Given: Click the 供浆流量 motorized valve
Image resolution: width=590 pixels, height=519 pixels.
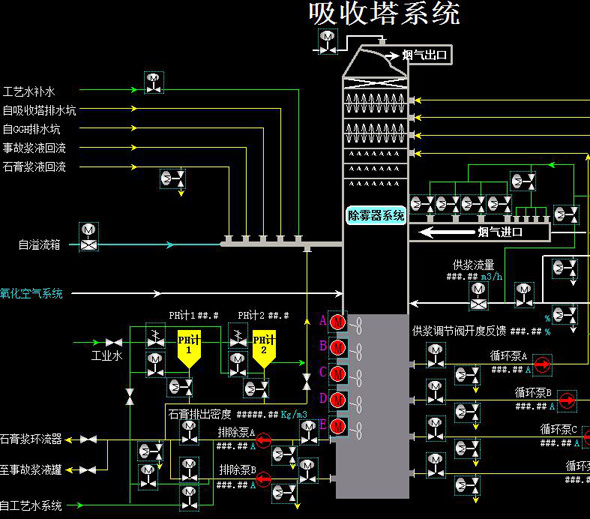Looking at the screenshot, I should point(479,296).
